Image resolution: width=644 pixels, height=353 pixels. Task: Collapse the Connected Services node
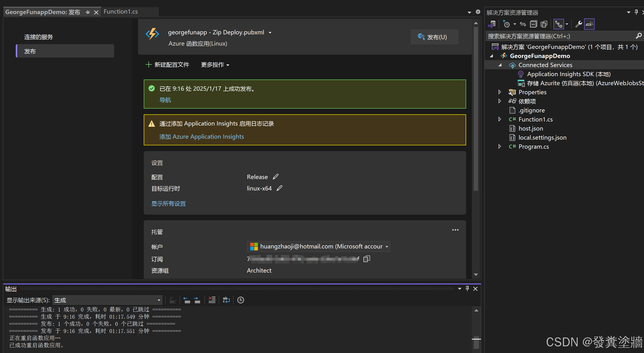coord(500,65)
